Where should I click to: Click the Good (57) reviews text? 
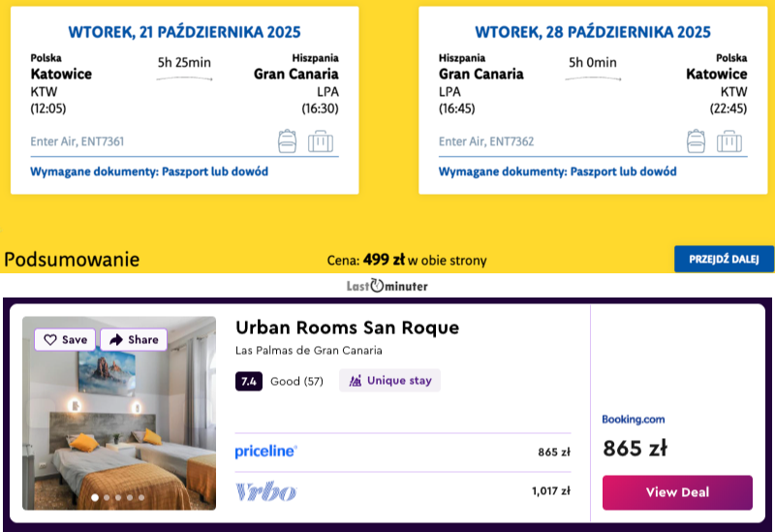296,381
